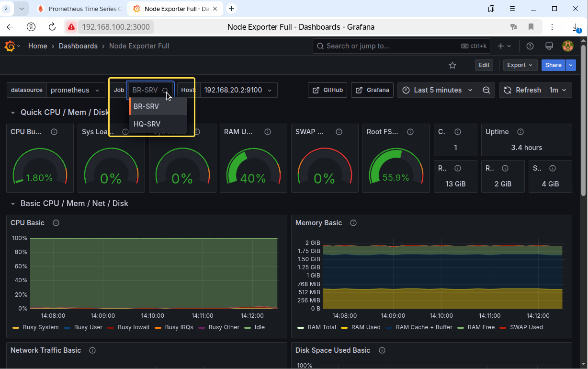Click the blue Share button

(553, 65)
